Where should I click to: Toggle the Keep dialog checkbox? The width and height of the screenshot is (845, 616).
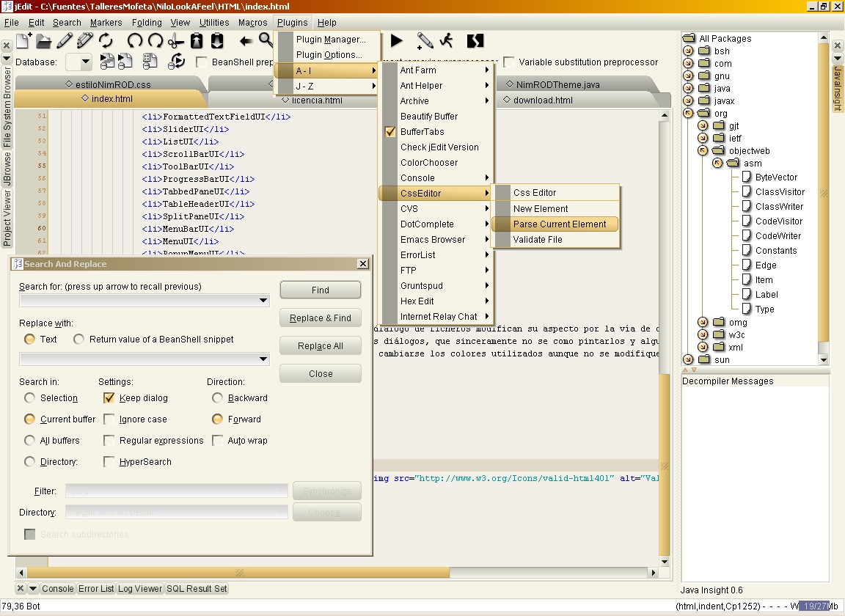[x=109, y=398]
